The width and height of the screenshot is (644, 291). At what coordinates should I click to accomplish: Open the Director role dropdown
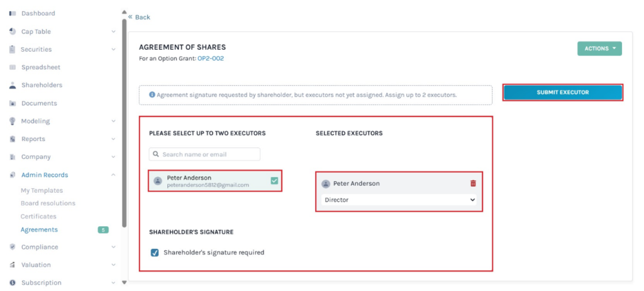click(x=399, y=200)
